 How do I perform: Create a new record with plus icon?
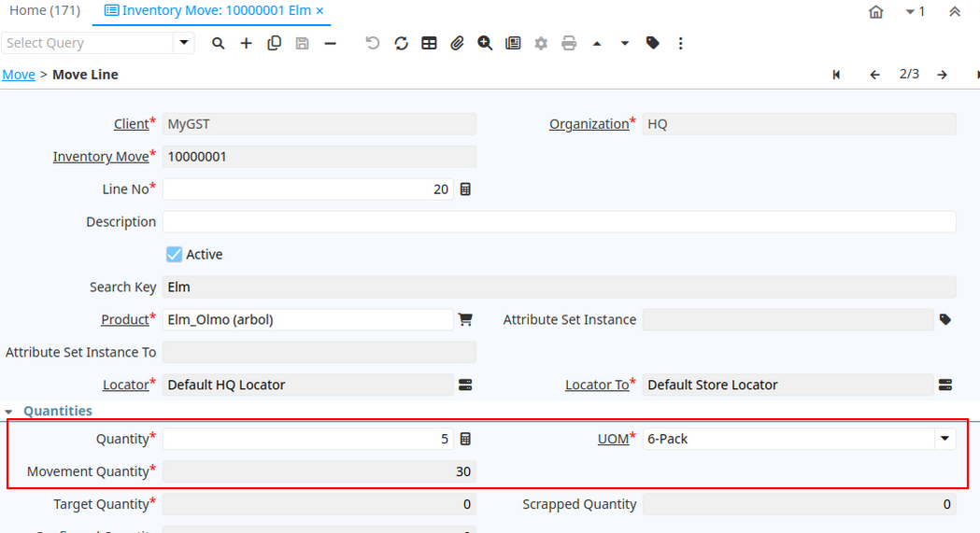(x=246, y=43)
